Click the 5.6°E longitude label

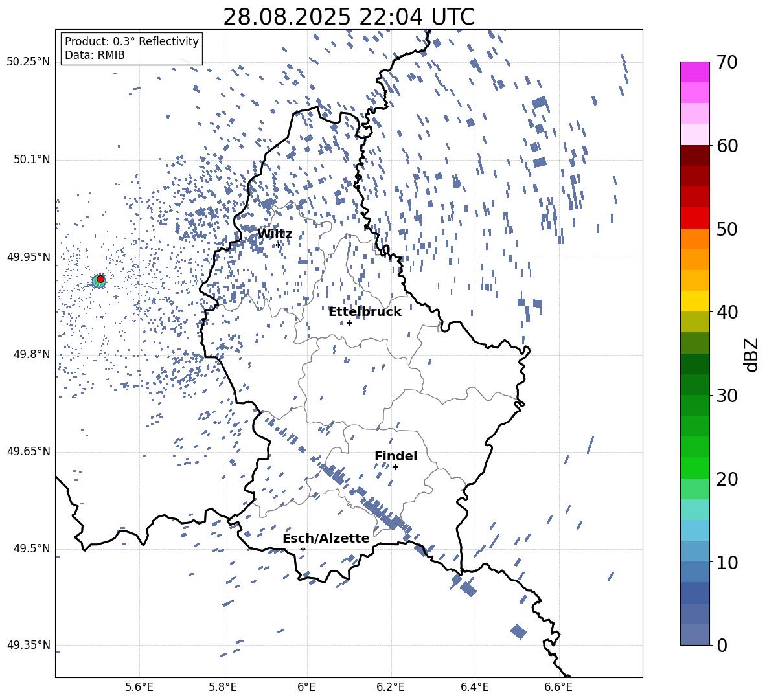click(x=139, y=687)
